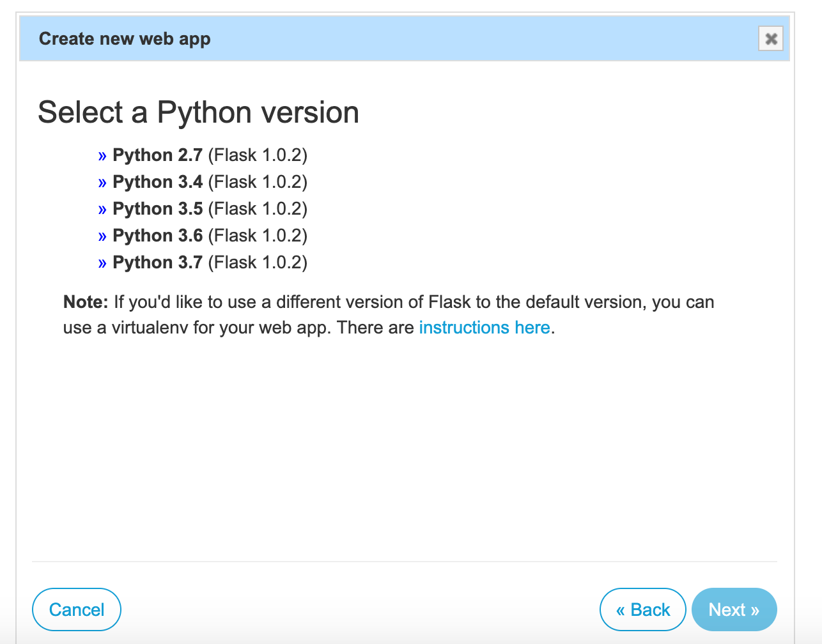Select Python 3.7 with Flask 1.0.2

click(x=157, y=262)
